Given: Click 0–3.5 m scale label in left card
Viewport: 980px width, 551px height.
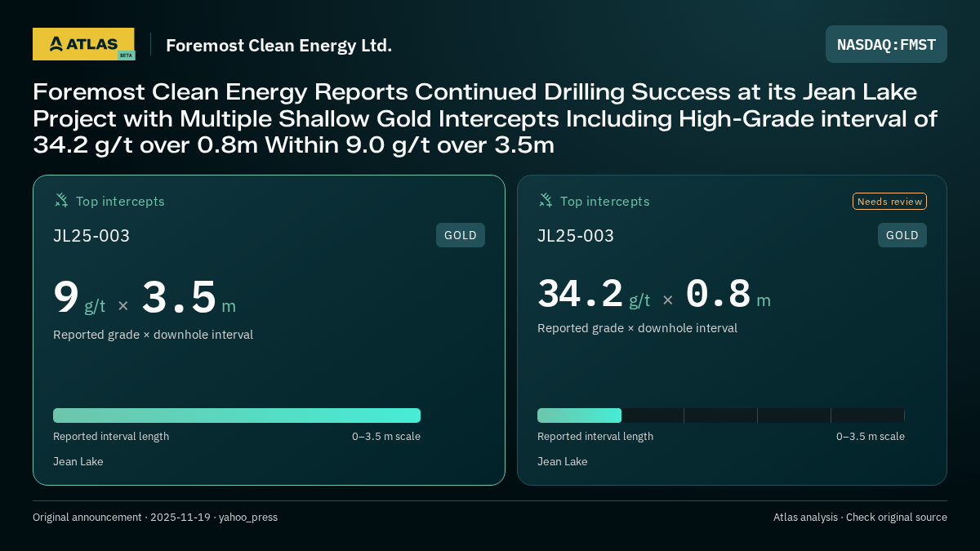Looking at the screenshot, I should [386, 436].
